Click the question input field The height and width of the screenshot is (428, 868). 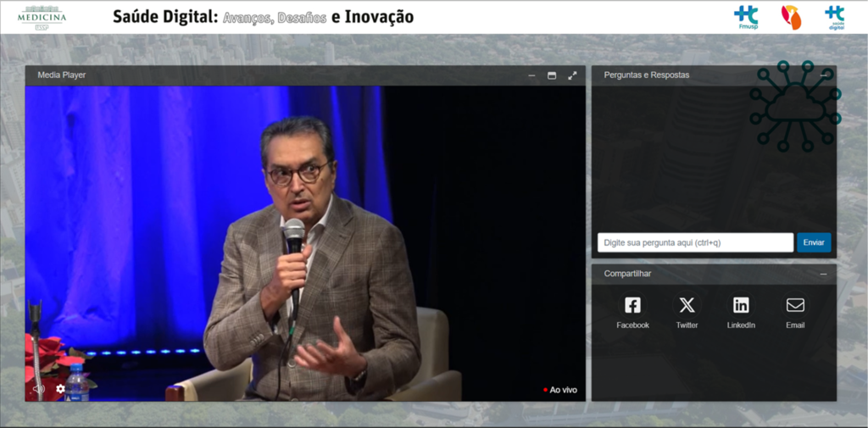tap(695, 242)
